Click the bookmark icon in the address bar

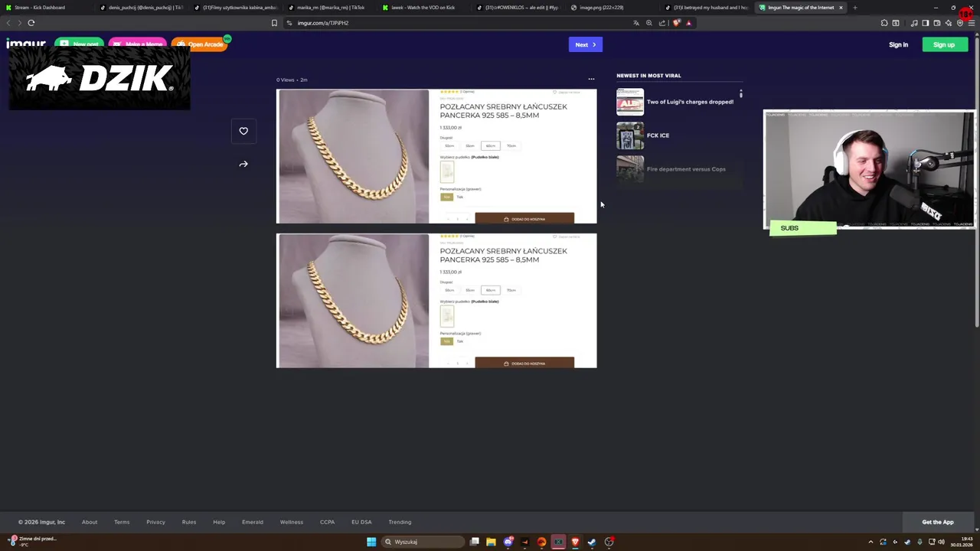274,23
